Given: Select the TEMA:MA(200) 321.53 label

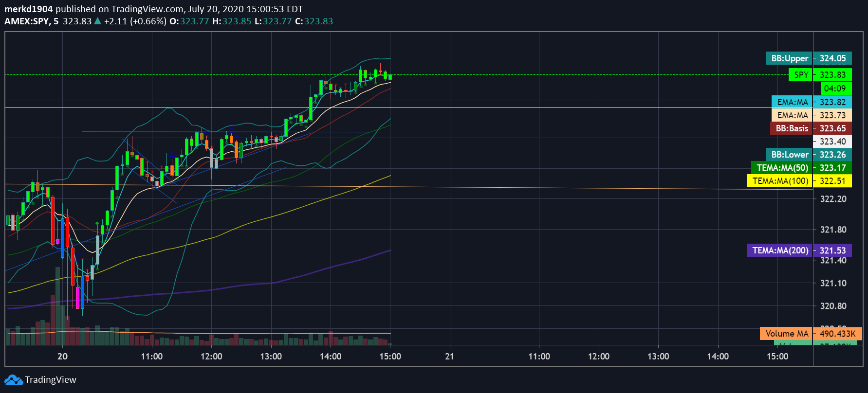Looking at the screenshot, I should pos(799,250).
